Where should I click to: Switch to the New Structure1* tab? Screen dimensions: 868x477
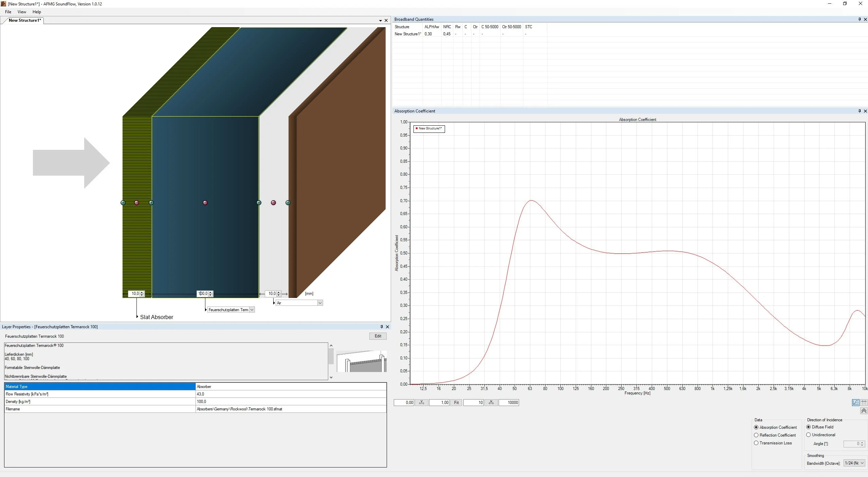[x=25, y=20]
